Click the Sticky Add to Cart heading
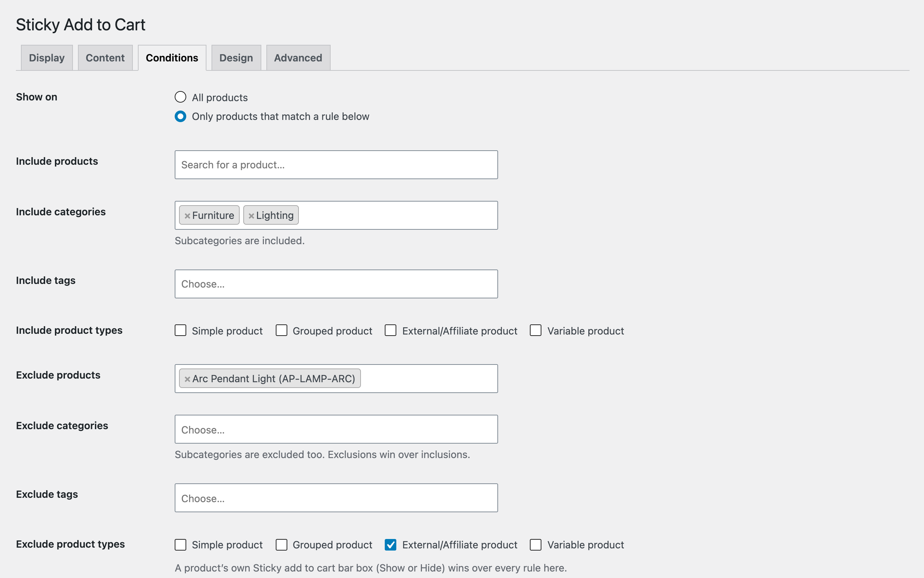The image size is (924, 578). [x=80, y=25]
